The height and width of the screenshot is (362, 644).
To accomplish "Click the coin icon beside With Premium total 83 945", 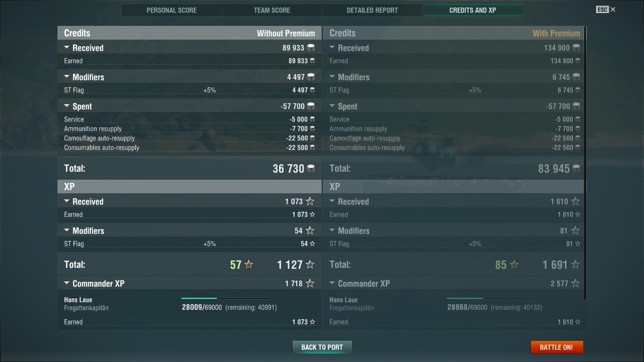I will click(576, 168).
